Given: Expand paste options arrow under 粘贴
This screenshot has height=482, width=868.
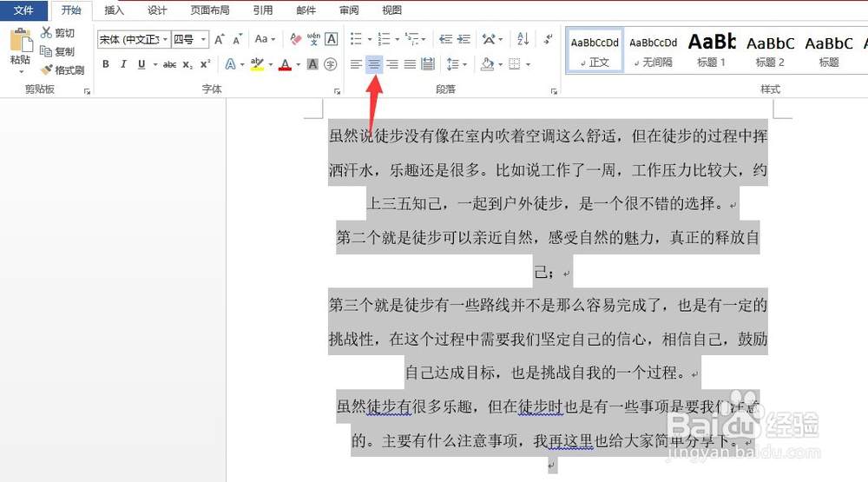Looking at the screenshot, I should pyautogui.click(x=21, y=72).
